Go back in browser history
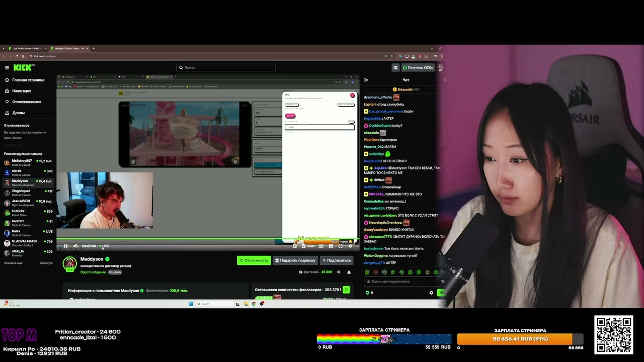Screen dimensions: 644x362 coord(4,56)
